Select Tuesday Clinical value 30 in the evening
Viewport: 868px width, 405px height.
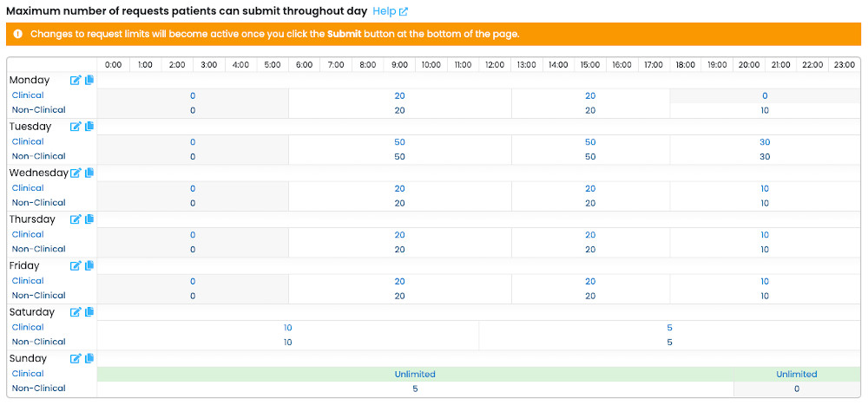pos(765,142)
